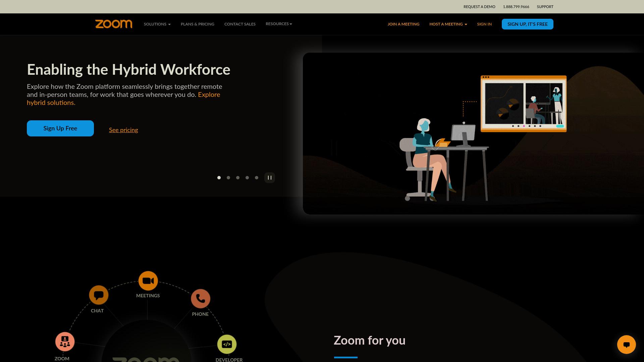Click the phone number 1.888.799.9666
The height and width of the screenshot is (362, 644).
pyautogui.click(x=516, y=7)
